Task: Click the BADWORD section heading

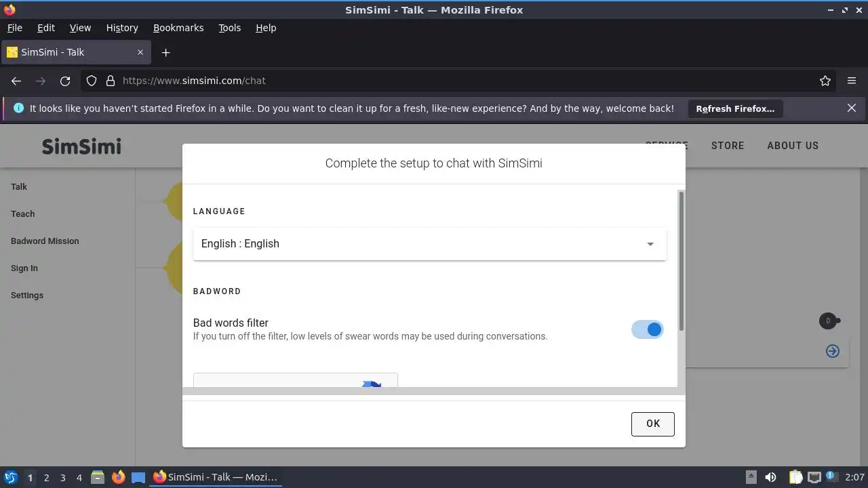Action: click(217, 291)
